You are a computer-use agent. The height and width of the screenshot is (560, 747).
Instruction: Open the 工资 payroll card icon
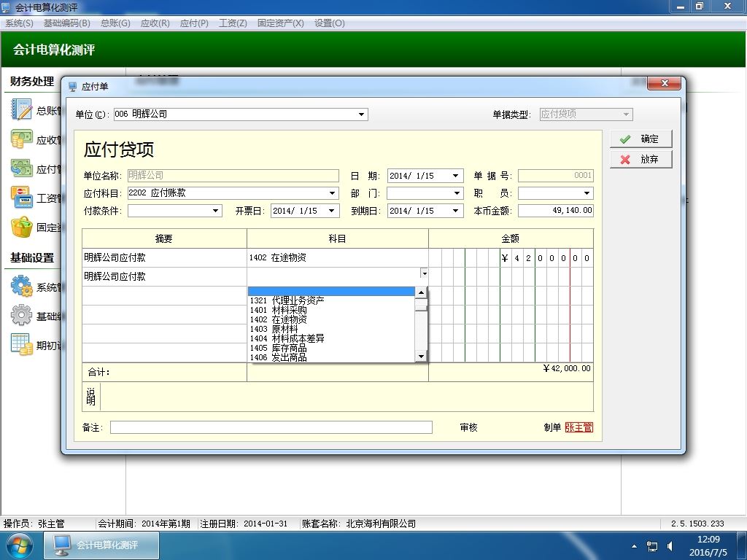tap(21, 198)
